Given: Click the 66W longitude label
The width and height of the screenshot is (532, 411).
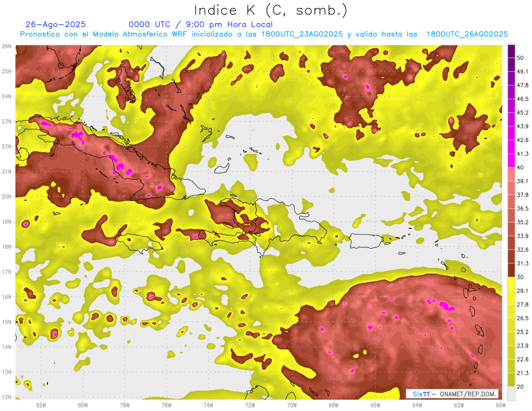Looking at the screenshot, I should tap(375, 405).
